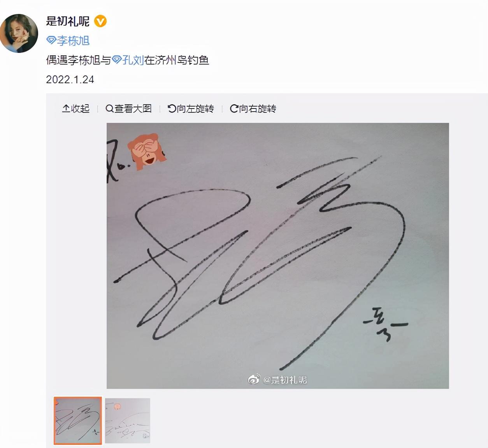Open the 孔刘 super topic link
This screenshot has height=448, width=488.
(128, 60)
